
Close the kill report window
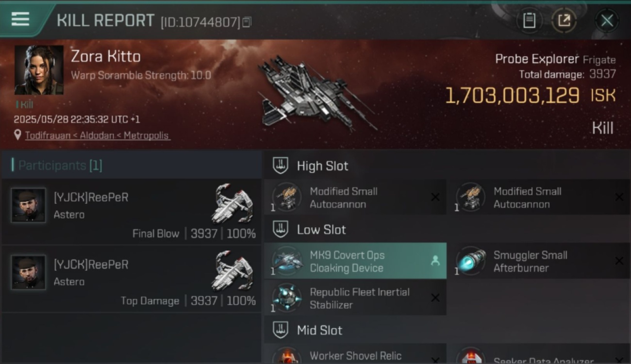click(607, 21)
